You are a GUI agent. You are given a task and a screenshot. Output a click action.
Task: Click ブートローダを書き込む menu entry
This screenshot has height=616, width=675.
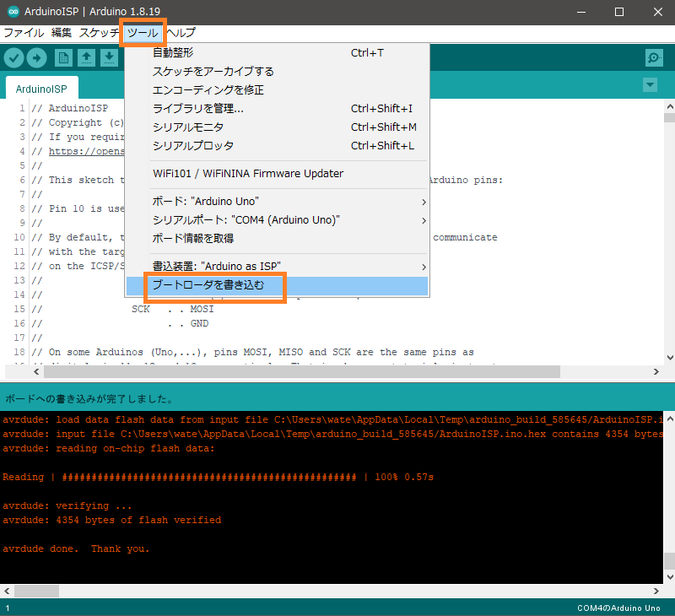(278, 285)
